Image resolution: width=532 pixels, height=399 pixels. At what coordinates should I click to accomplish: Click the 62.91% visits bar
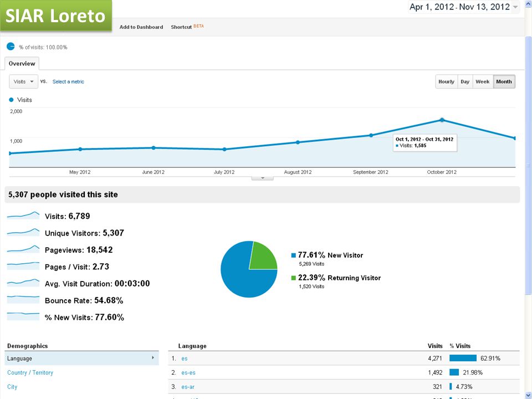[463, 359]
